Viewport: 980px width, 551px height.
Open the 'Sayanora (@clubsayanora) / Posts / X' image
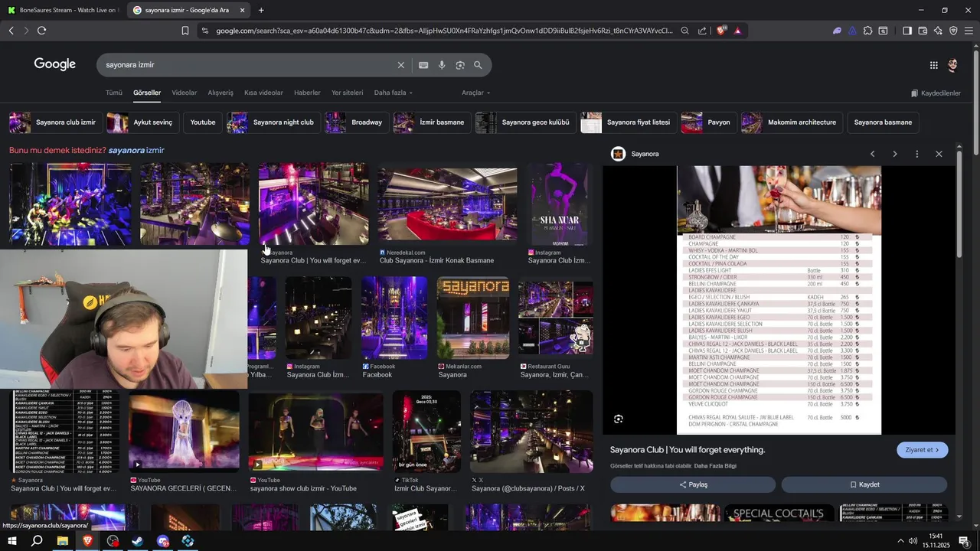click(531, 432)
